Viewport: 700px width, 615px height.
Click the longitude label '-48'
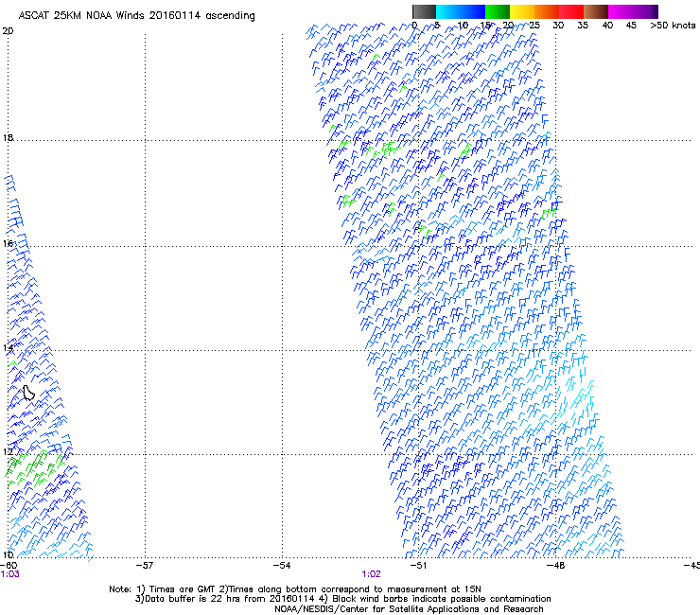(556, 566)
